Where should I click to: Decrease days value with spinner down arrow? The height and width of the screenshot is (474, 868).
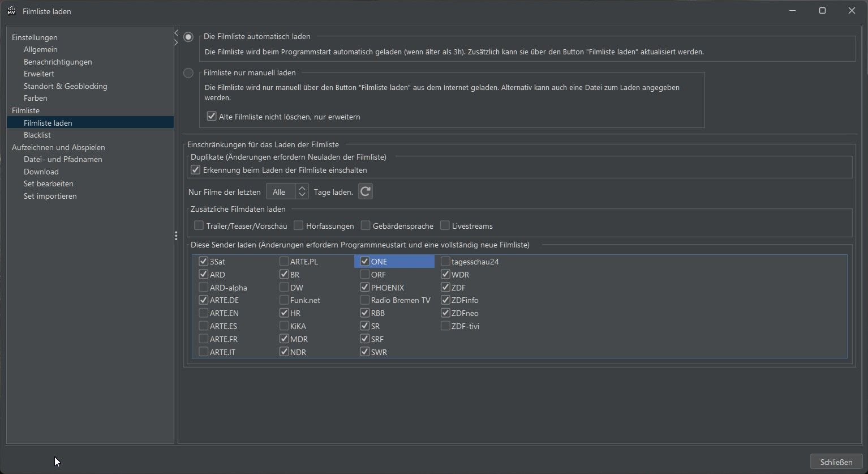pos(302,195)
